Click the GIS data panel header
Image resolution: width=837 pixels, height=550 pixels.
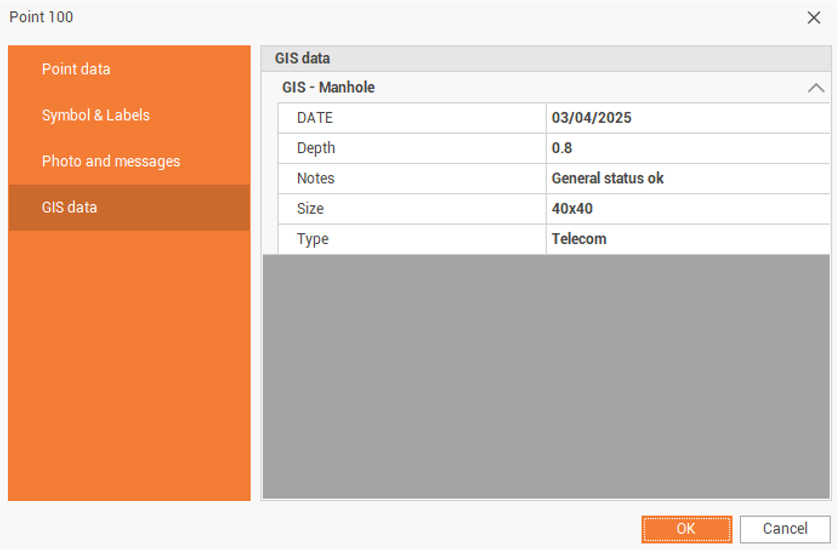click(x=303, y=59)
